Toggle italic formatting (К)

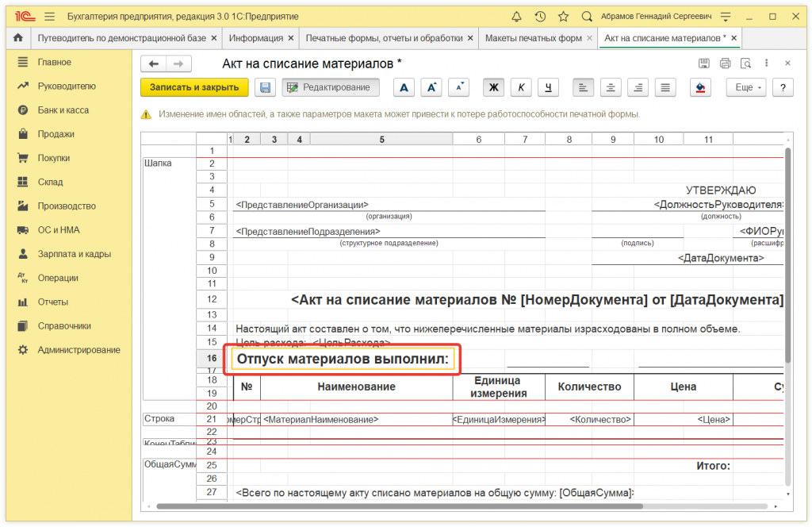pos(521,88)
